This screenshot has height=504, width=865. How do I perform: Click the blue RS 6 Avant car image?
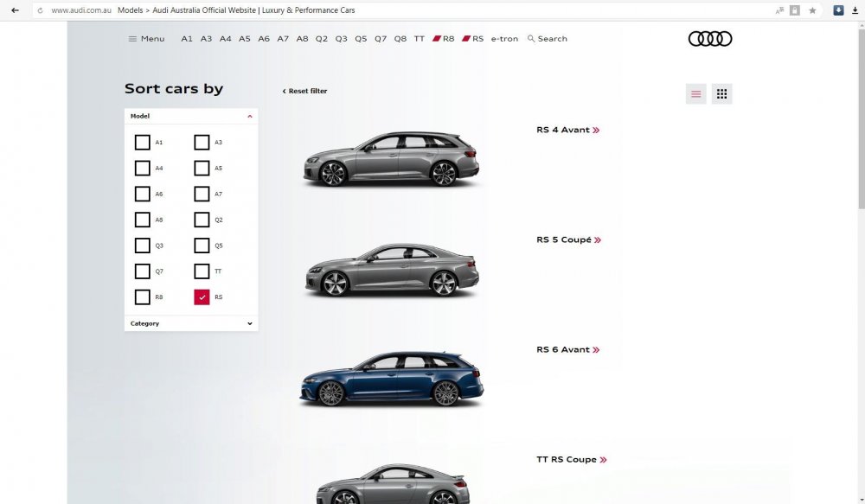(391, 379)
